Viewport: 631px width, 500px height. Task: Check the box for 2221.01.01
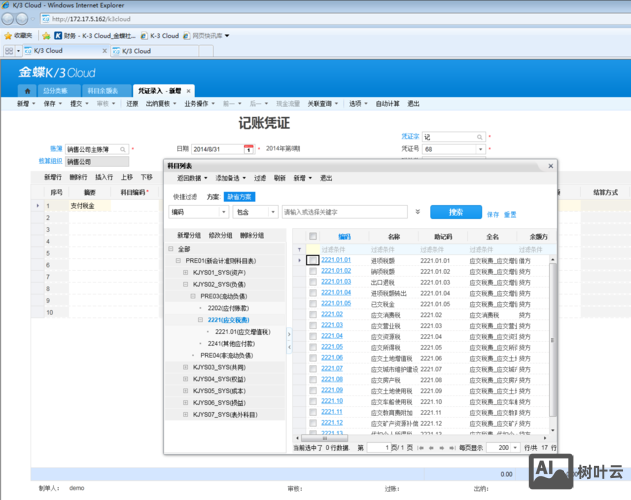point(313,260)
